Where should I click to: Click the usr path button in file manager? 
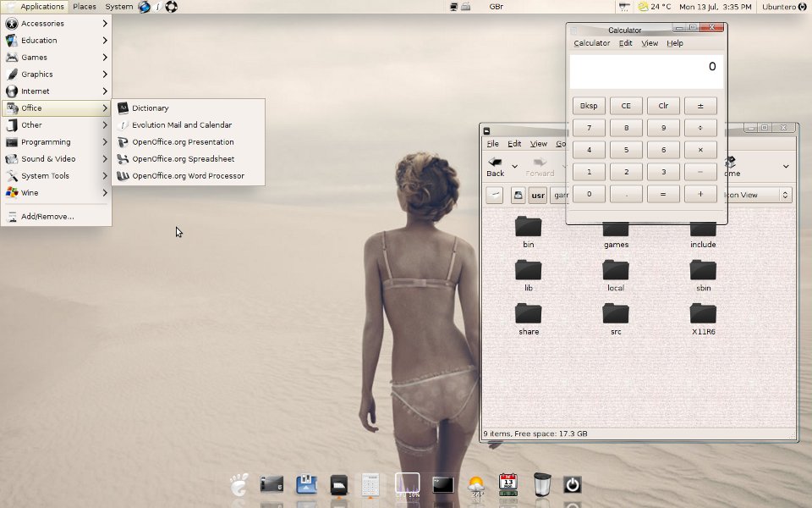pyautogui.click(x=538, y=195)
